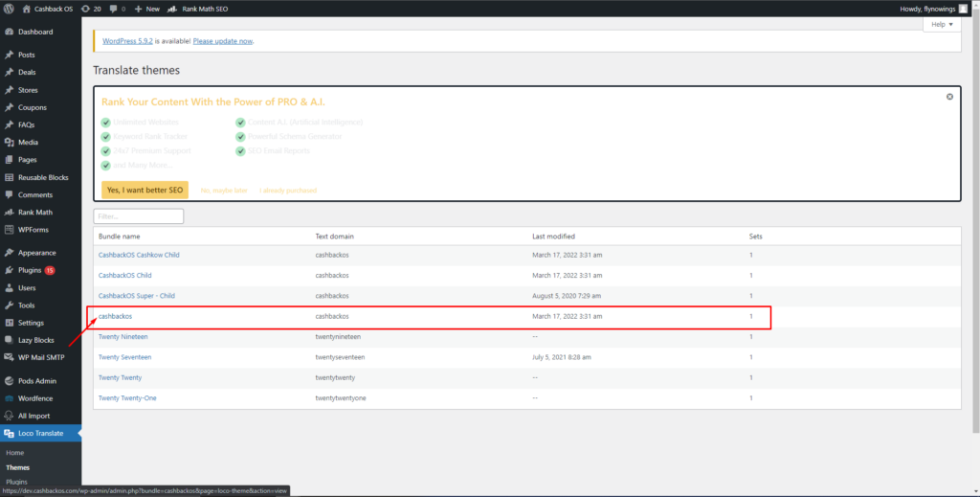Click the Appearance brush icon

pos(9,253)
